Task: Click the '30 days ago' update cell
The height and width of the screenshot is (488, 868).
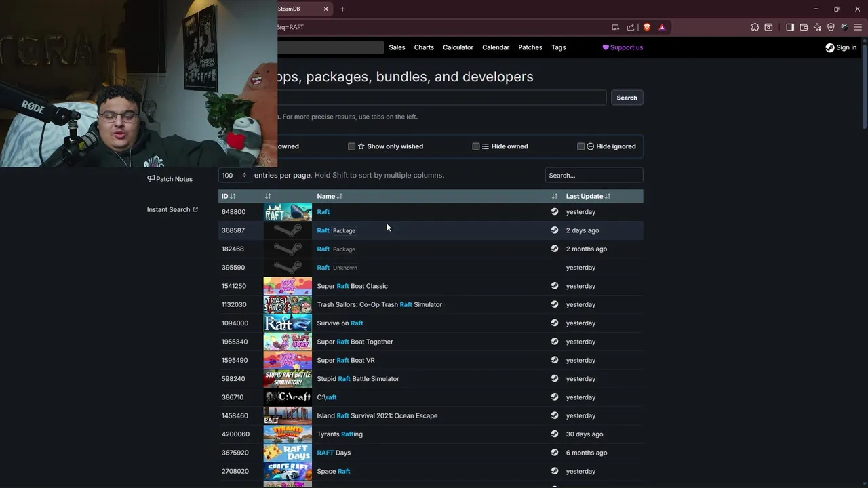Action: pos(585,434)
